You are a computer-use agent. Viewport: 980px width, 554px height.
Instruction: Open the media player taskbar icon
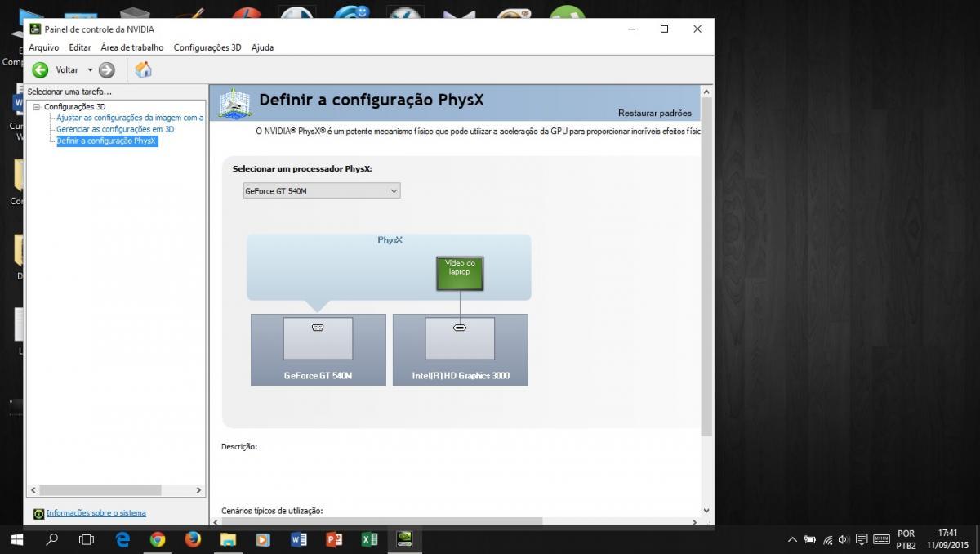click(x=263, y=539)
